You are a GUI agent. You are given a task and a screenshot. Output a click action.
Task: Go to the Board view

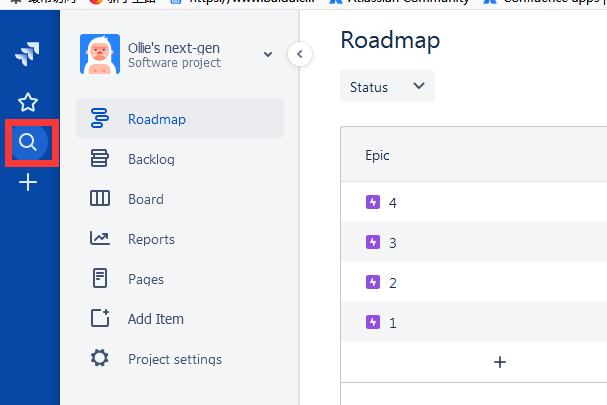(180, 199)
